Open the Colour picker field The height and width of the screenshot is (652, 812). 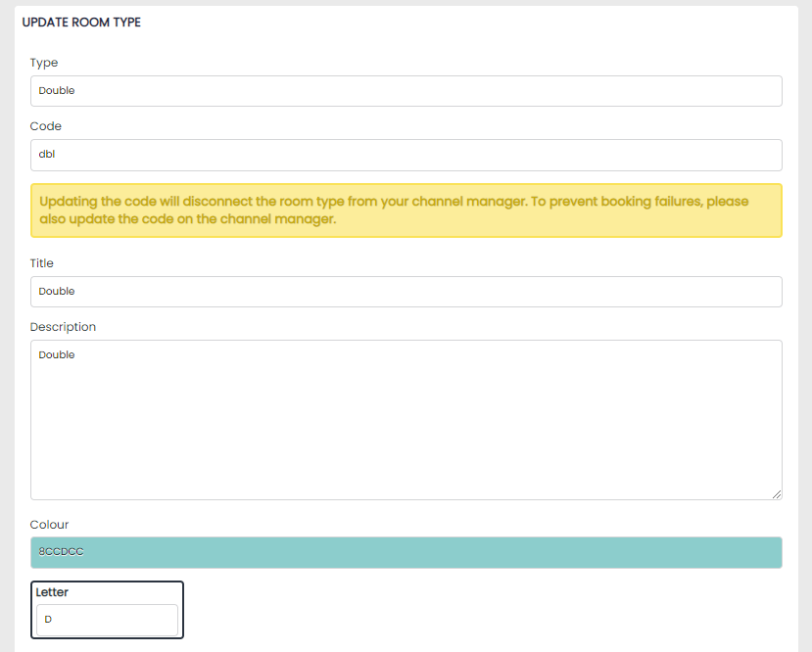(406, 552)
